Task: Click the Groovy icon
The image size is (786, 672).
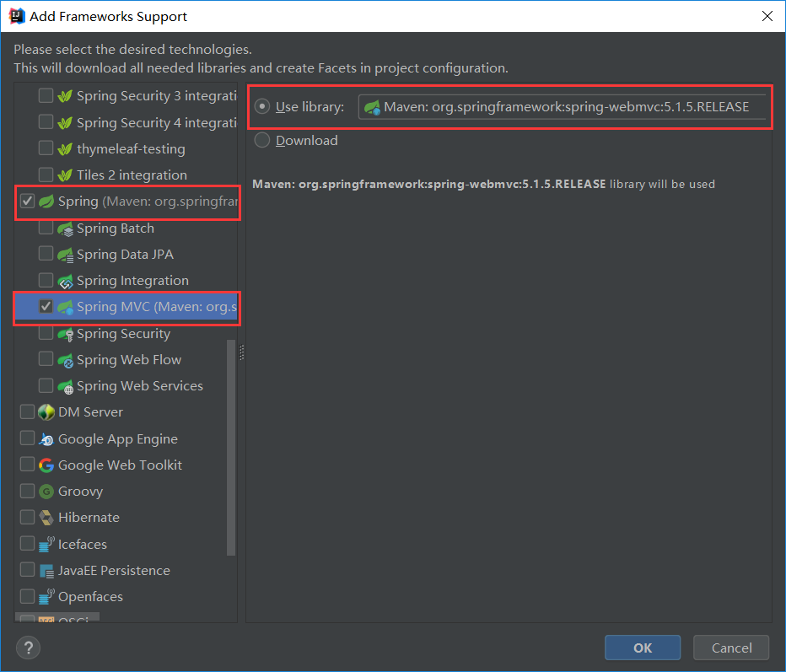Action: tap(46, 491)
